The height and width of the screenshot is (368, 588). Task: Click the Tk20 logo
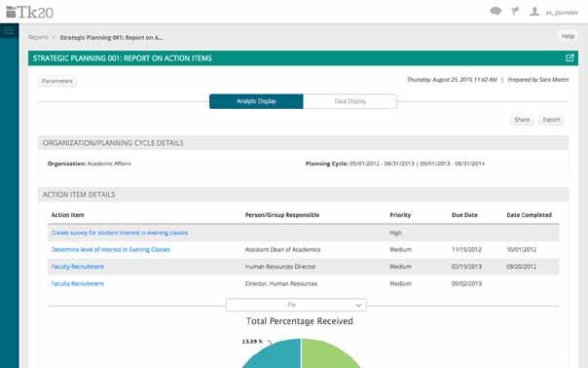(x=29, y=12)
